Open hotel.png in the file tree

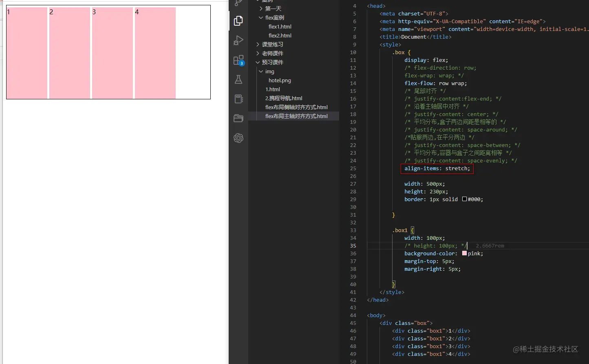[x=280, y=80]
